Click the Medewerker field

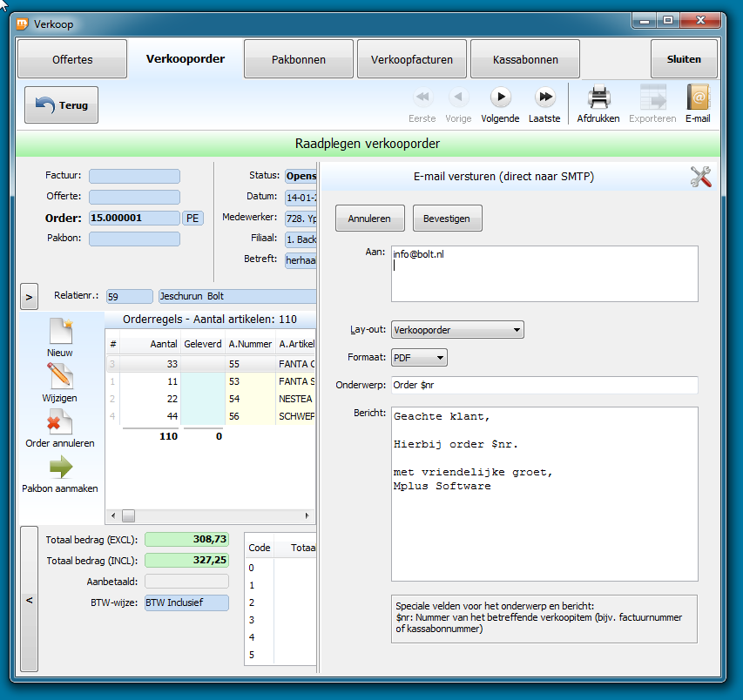(301, 219)
